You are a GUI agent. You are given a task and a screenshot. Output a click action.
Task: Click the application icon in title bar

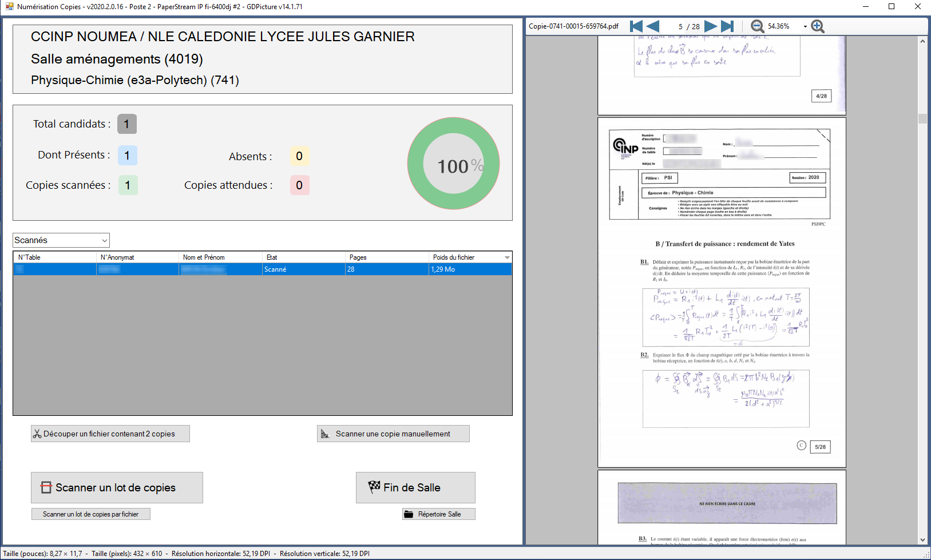pyautogui.click(x=9, y=7)
